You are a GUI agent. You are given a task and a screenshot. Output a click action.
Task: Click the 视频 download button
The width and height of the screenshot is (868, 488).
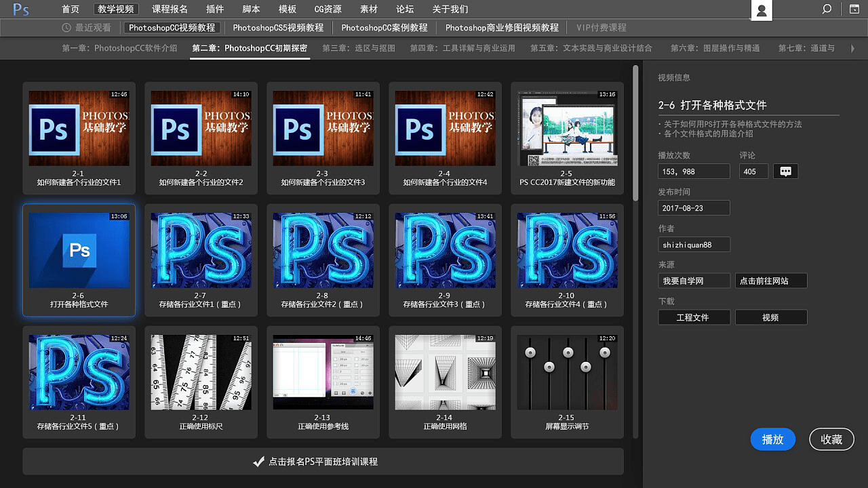click(x=771, y=317)
